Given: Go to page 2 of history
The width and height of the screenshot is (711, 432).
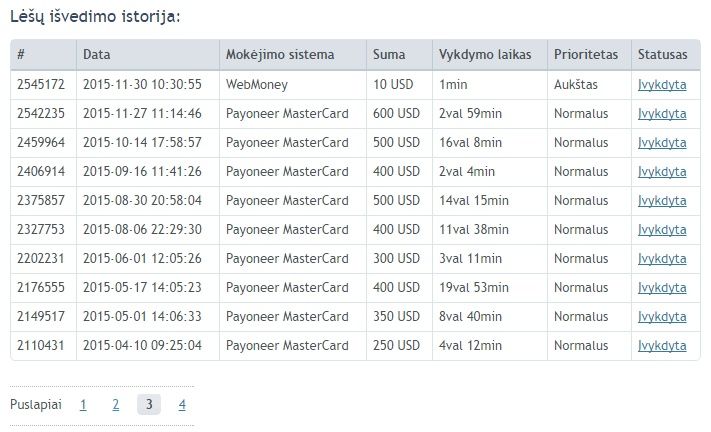Looking at the screenshot, I should (x=116, y=404).
